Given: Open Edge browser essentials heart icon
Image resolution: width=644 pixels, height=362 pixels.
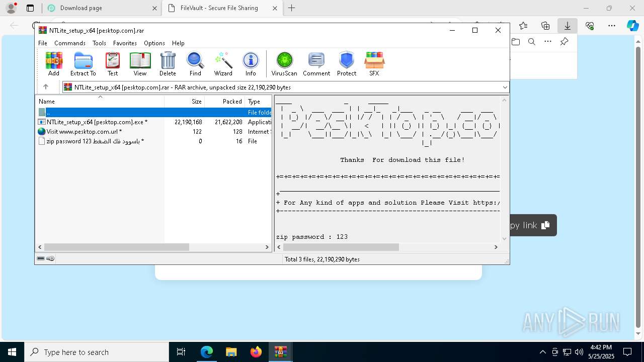Looking at the screenshot, I should [x=590, y=26].
